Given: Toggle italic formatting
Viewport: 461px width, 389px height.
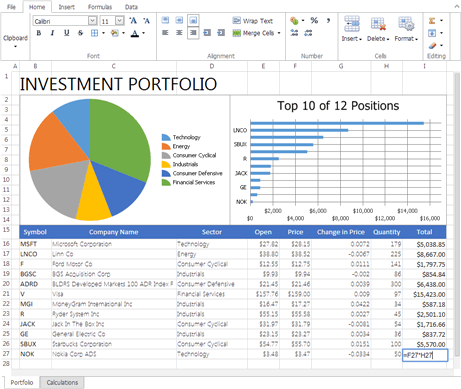Looking at the screenshot, I should (52, 33).
